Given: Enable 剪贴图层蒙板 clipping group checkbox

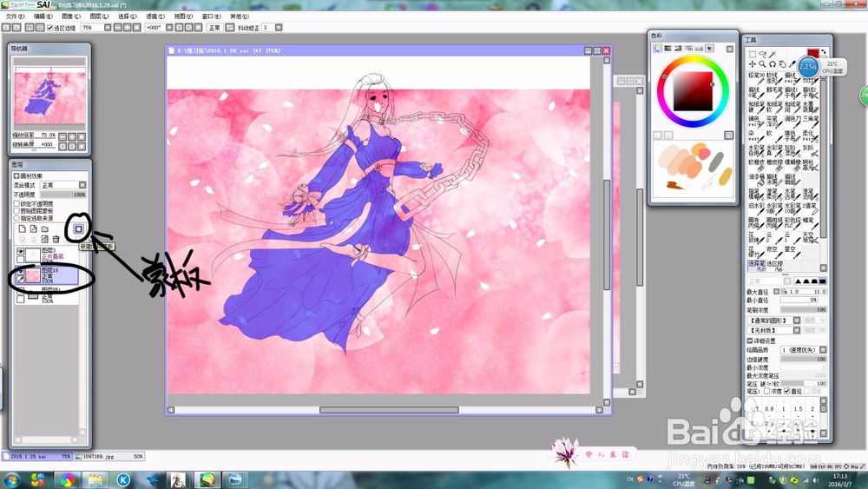Looking at the screenshot, I should tap(16, 211).
